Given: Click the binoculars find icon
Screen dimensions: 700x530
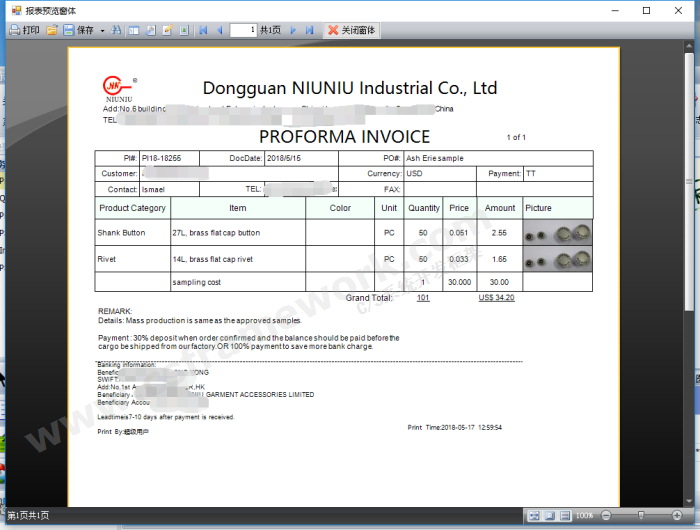Looking at the screenshot, I should pos(117,30).
